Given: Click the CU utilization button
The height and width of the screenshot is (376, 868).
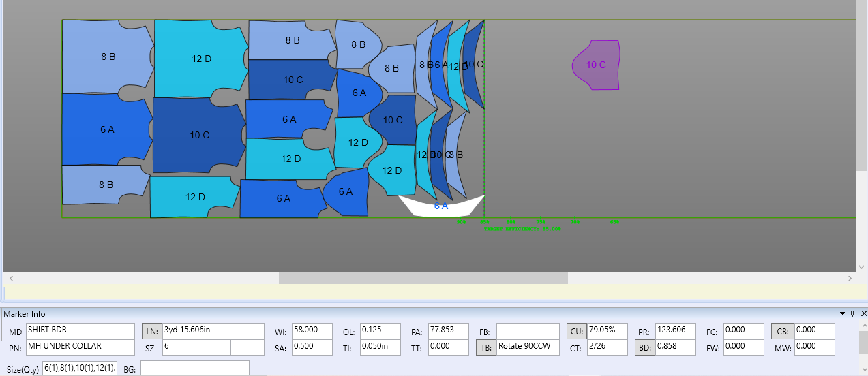Looking at the screenshot, I should pos(577,331).
